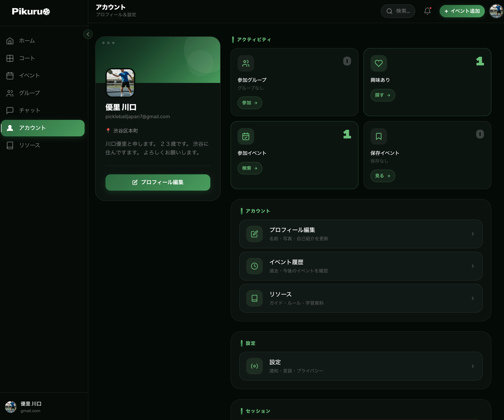Click the home icon in sidebar

click(x=10, y=41)
